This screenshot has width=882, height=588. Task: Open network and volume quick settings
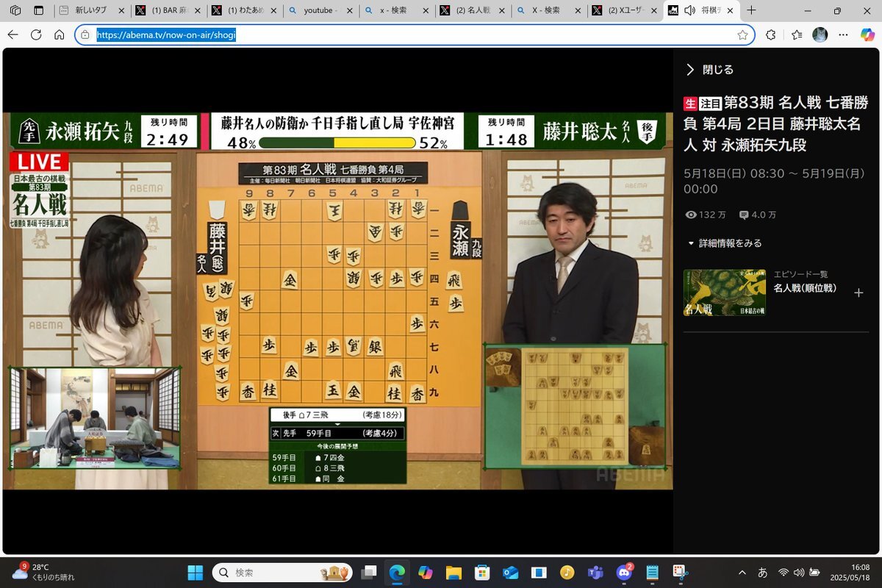[x=800, y=572]
